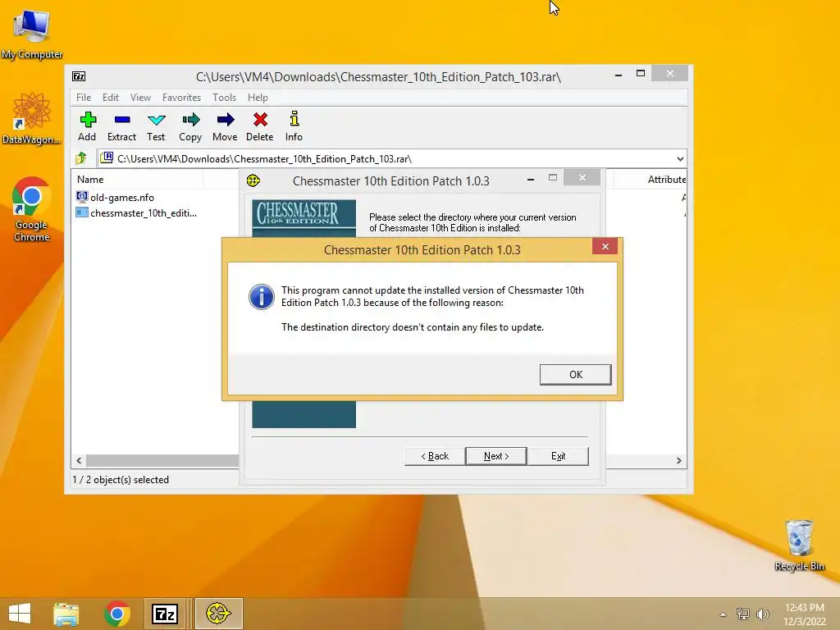
Task: Click the Chessmaster 10th Edition logo image
Action: [304, 214]
